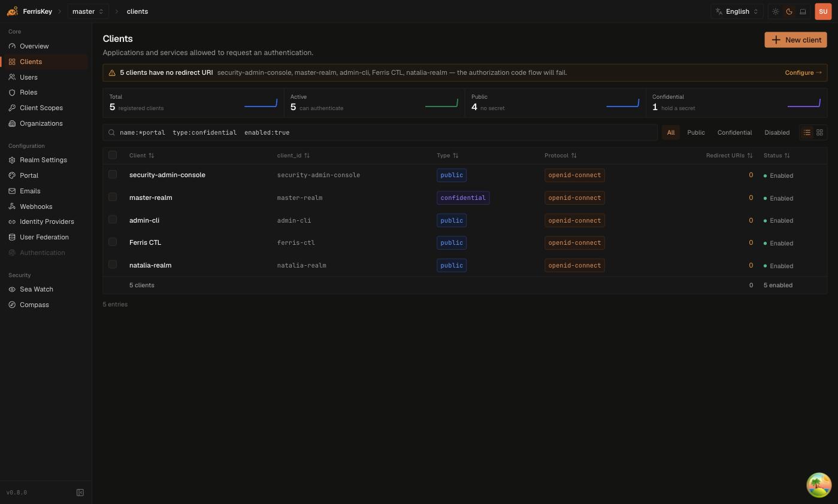The image size is (838, 504).
Task: Open Webhooks in sidebar
Action: [x=45, y=207]
